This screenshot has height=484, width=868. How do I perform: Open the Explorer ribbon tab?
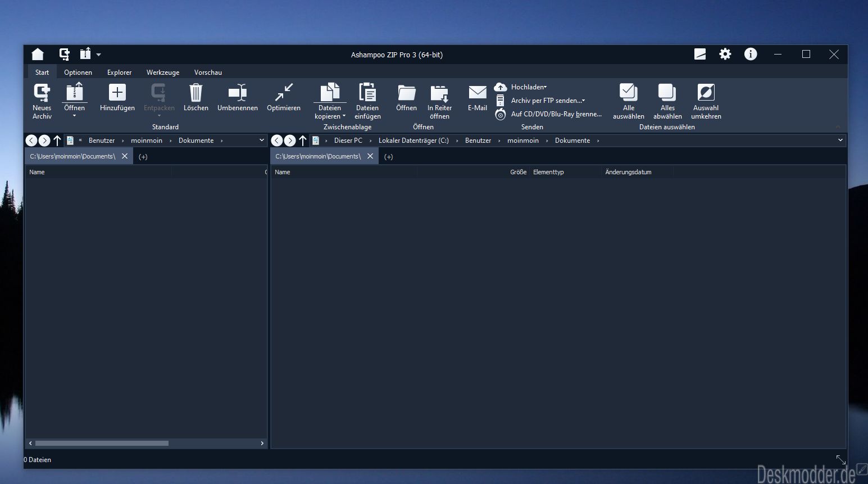120,72
